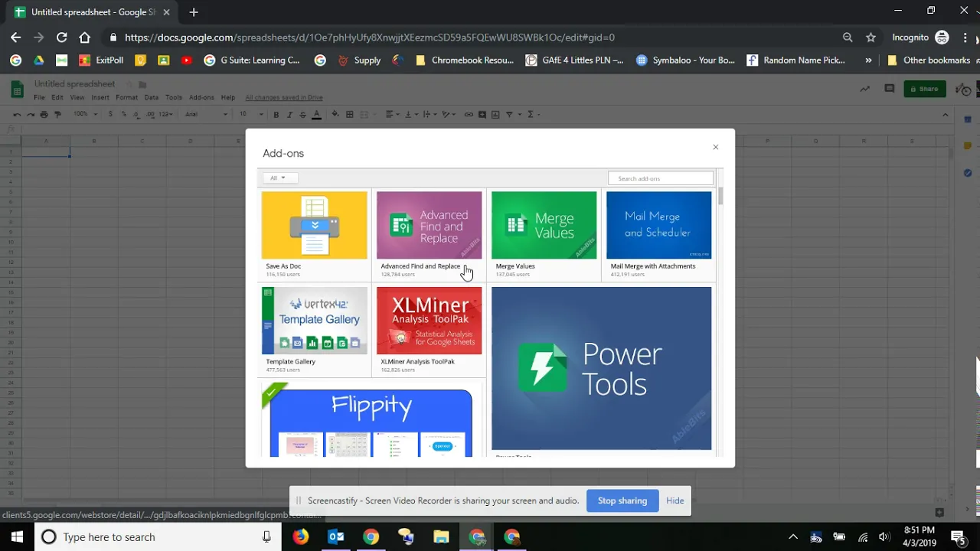Image resolution: width=980 pixels, height=551 pixels.
Task: Open the Windows Start menu
Action: click(17, 536)
